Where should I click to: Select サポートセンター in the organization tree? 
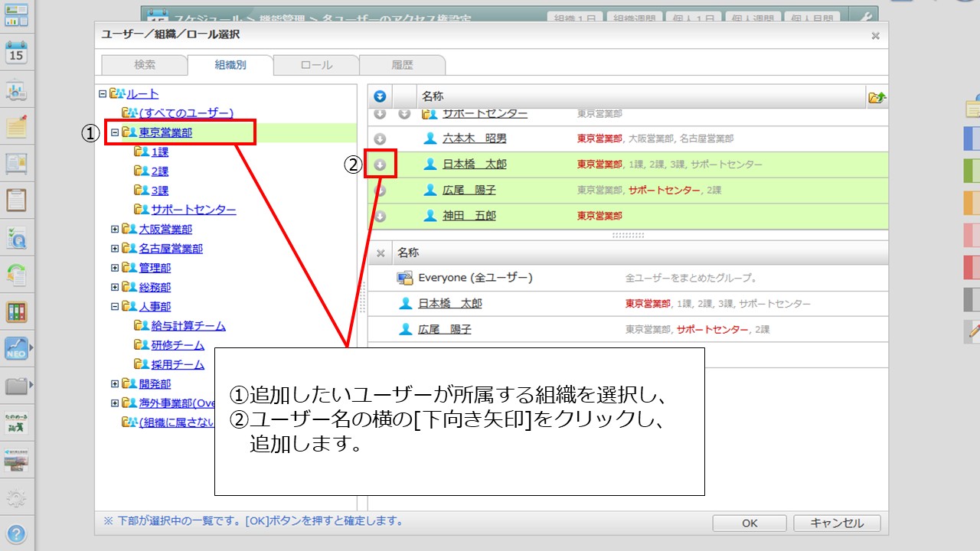[193, 210]
